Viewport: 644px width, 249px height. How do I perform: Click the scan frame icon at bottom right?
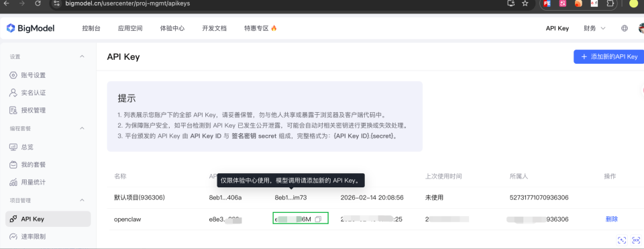(623, 240)
